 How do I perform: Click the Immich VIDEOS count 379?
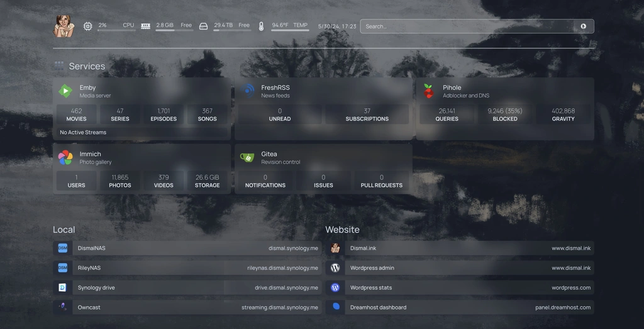[164, 181]
